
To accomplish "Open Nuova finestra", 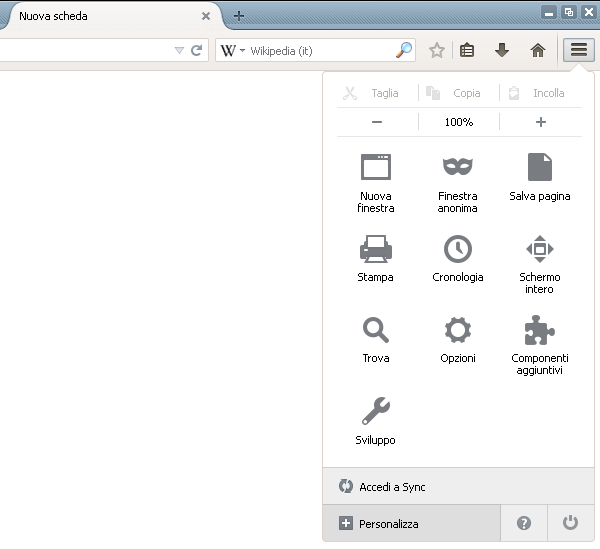I will [376, 182].
